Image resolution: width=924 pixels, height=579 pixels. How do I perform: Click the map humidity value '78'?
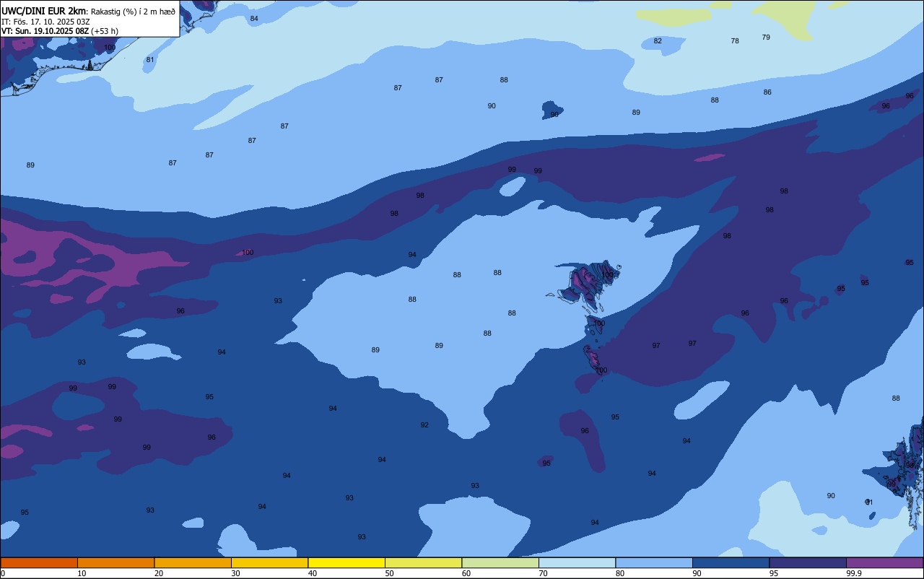(x=735, y=41)
